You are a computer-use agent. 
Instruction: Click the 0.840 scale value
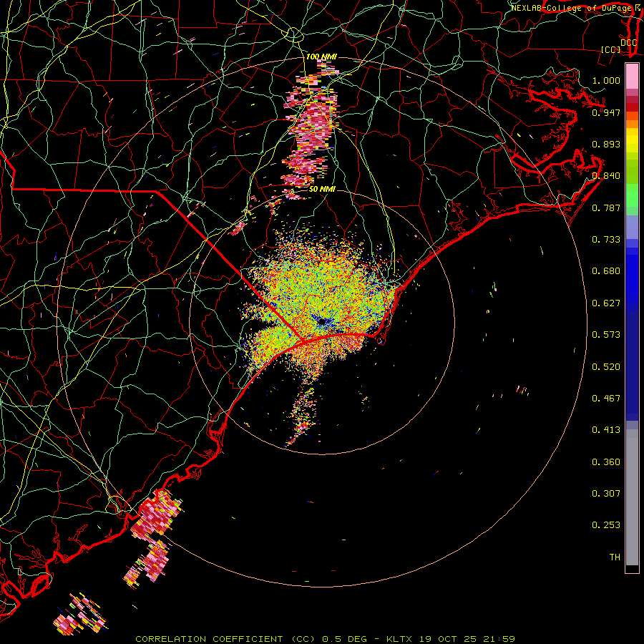click(x=606, y=176)
